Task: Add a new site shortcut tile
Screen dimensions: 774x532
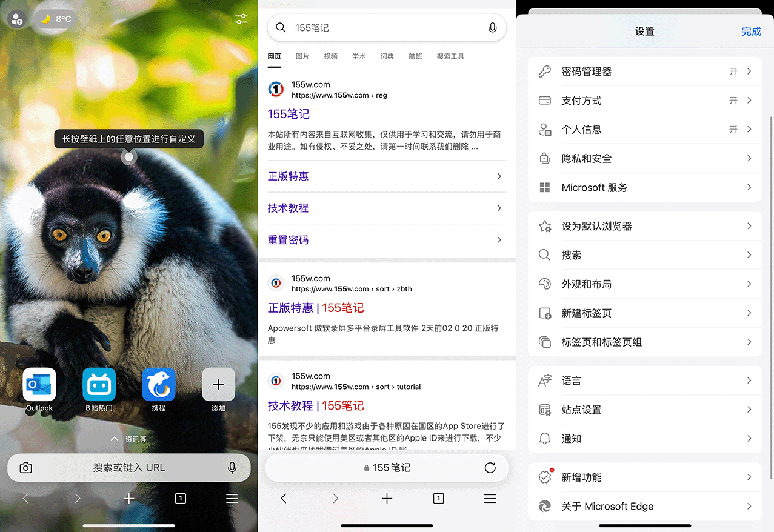Action: pyautogui.click(x=218, y=385)
